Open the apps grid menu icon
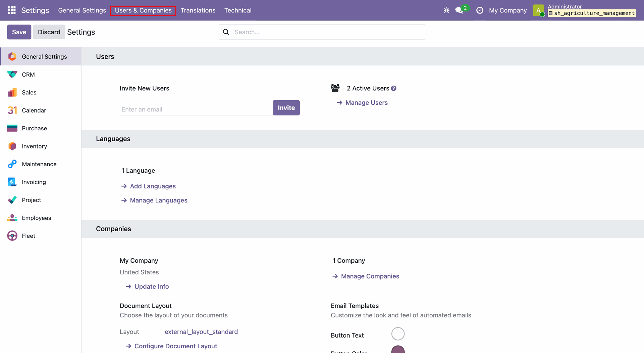This screenshot has height=353, width=644. [x=12, y=10]
